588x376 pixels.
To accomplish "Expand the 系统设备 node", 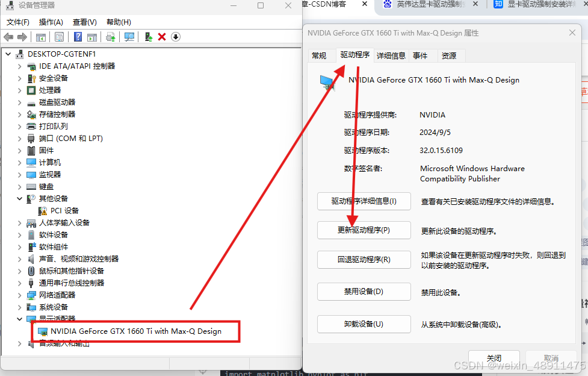I will click(x=19, y=307).
